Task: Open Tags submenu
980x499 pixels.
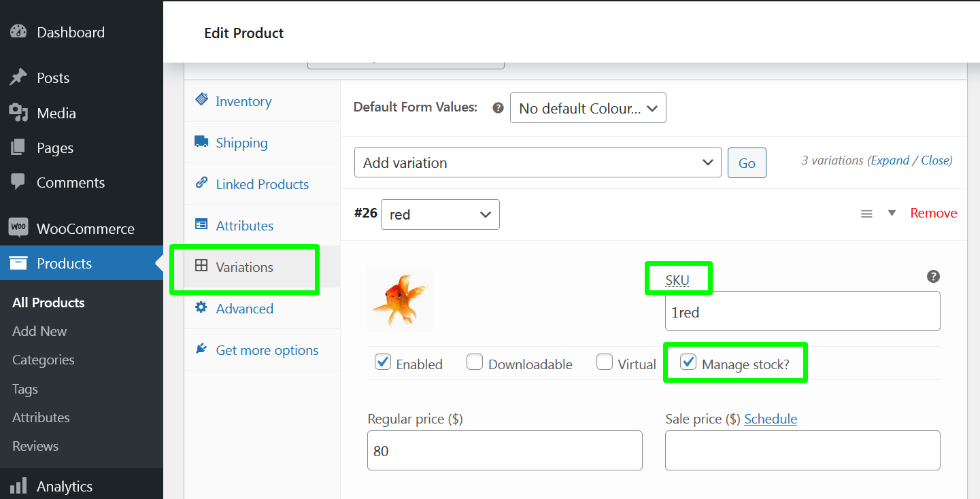Action: coord(25,389)
